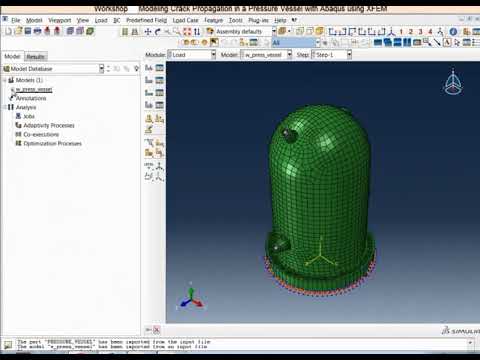Select Adaptivity Processes tree item

pyautogui.click(x=49, y=125)
